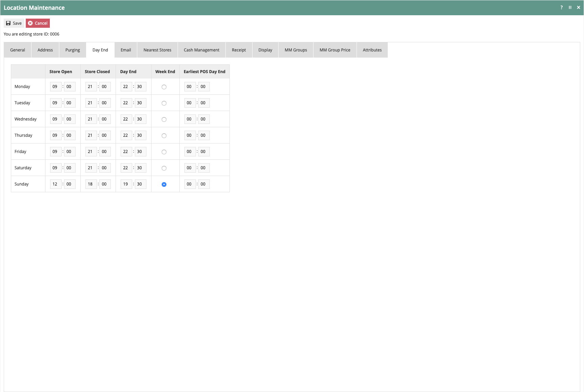Mark Friday as Week End

[x=164, y=152]
